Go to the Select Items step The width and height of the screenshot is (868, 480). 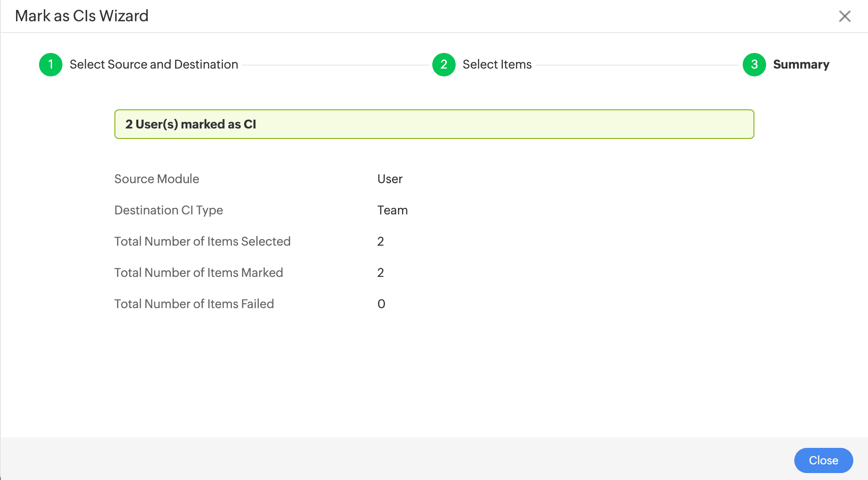coord(497,65)
